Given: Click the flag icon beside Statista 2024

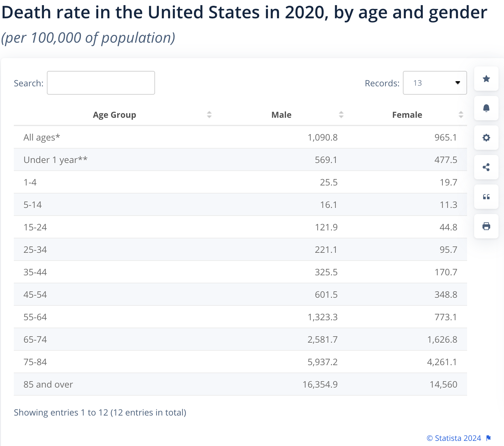Looking at the screenshot, I should point(489,438).
